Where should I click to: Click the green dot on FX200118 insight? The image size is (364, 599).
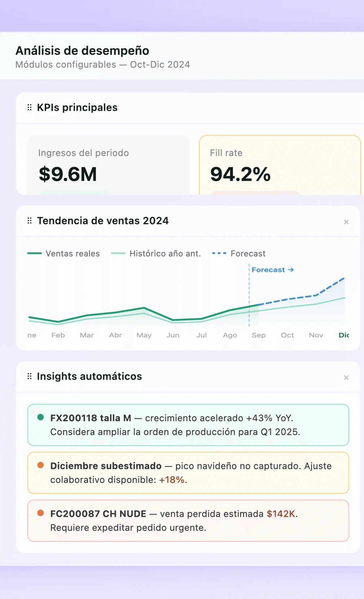click(x=41, y=417)
